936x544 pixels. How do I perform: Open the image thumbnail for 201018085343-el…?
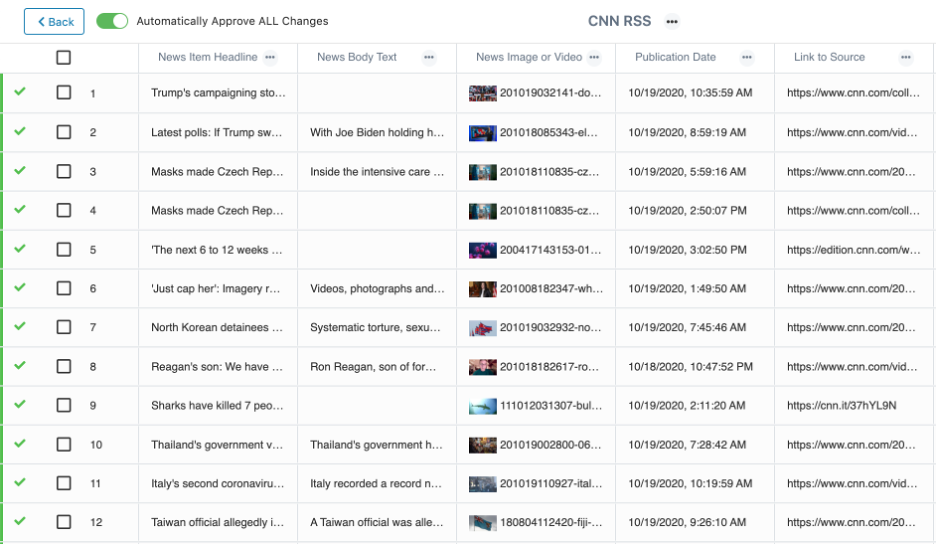[x=482, y=133]
